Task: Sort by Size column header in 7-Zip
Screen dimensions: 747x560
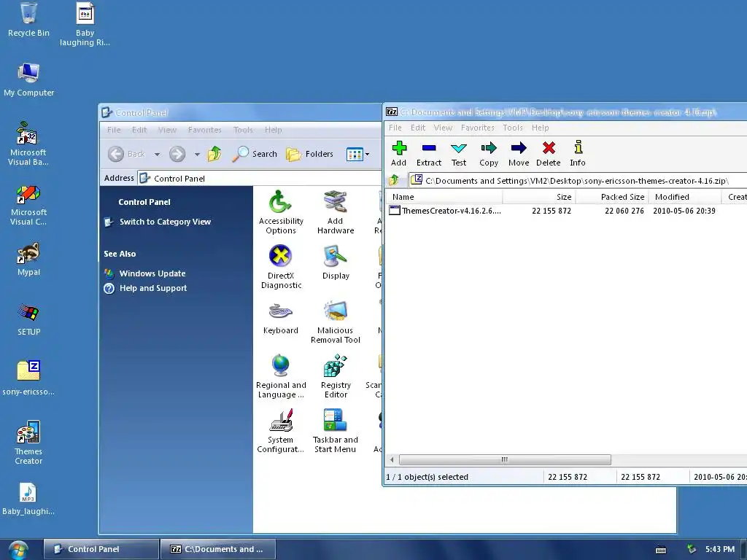Action: [x=539, y=197]
